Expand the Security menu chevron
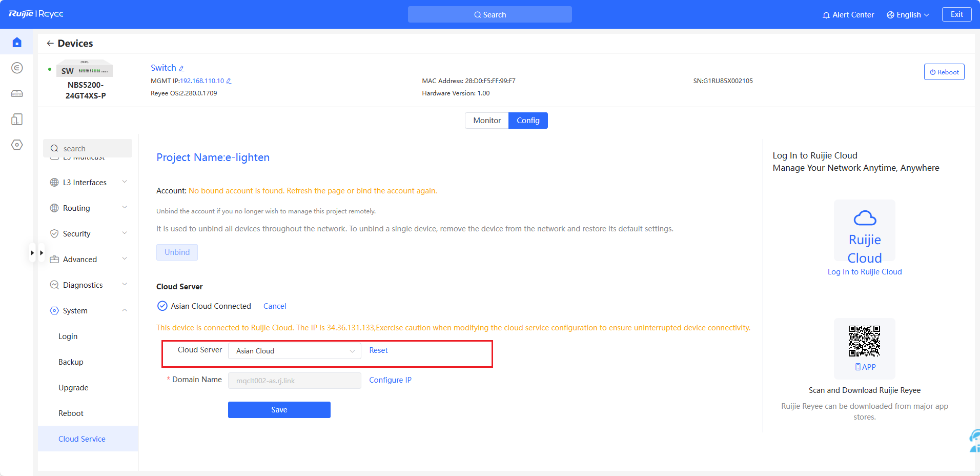The image size is (980, 476). 125,233
